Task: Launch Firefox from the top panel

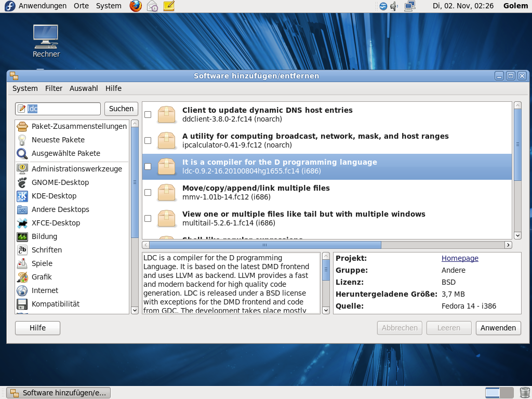Action: 136,6
